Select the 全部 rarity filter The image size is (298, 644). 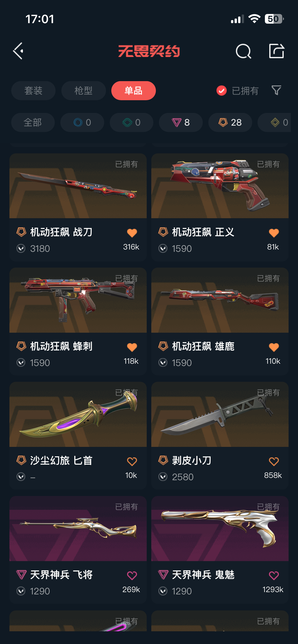pos(33,122)
